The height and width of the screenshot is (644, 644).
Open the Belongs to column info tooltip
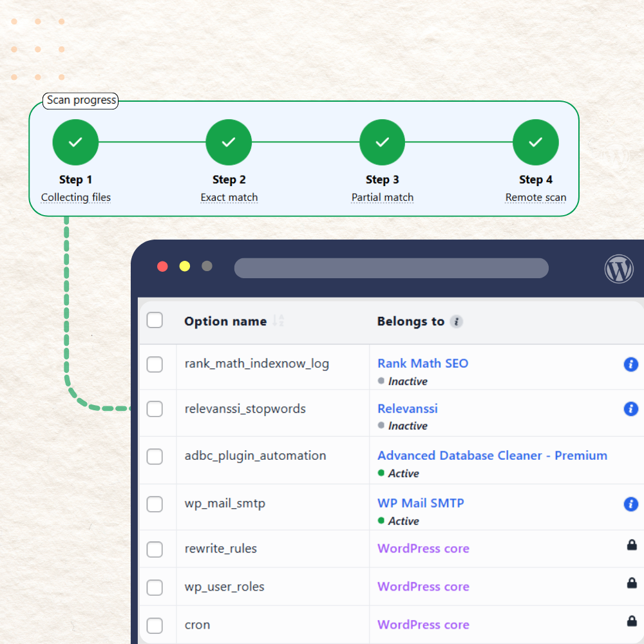pyautogui.click(x=457, y=321)
